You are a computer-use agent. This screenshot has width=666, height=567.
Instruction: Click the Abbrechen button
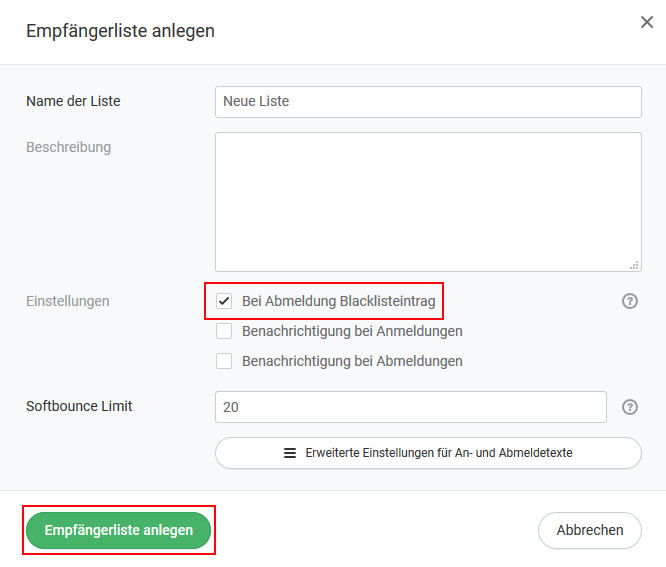[x=590, y=530]
